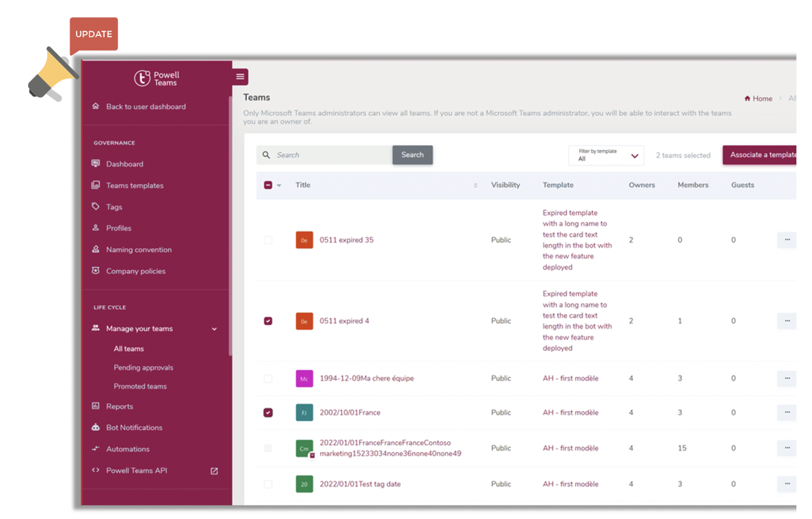This screenshot has height=519, width=812.
Task: Collapse the Manage your teams section
Action: [x=213, y=328]
